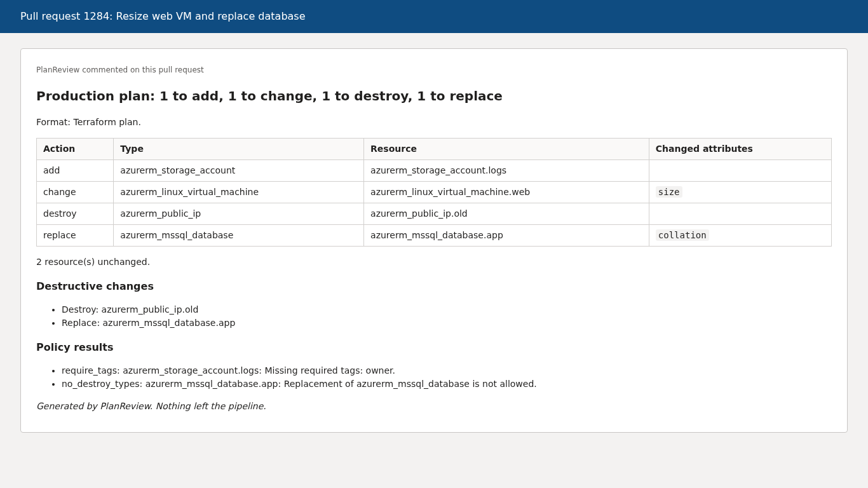Viewport: 868px width, 488px height.
Task: Click the Type column header
Action: [x=239, y=149]
